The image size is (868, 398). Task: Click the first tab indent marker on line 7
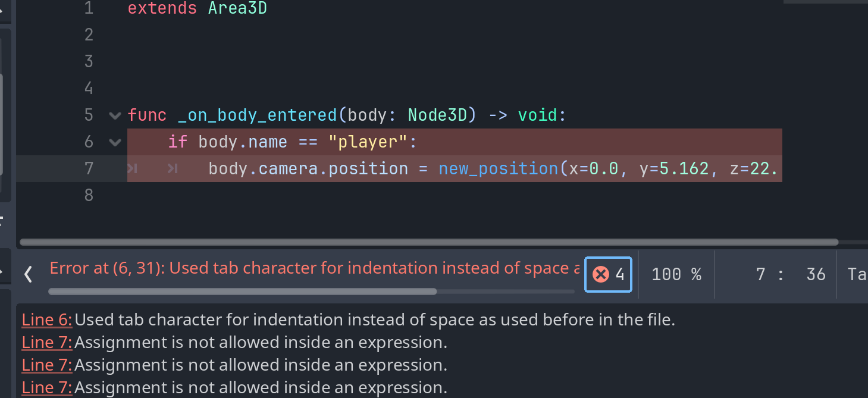tap(133, 169)
